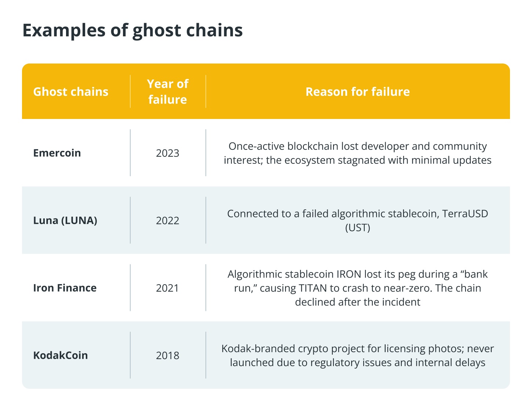This screenshot has height=409, width=532.
Task: Click the Iron Finance failure explanation
Action: coord(357,288)
